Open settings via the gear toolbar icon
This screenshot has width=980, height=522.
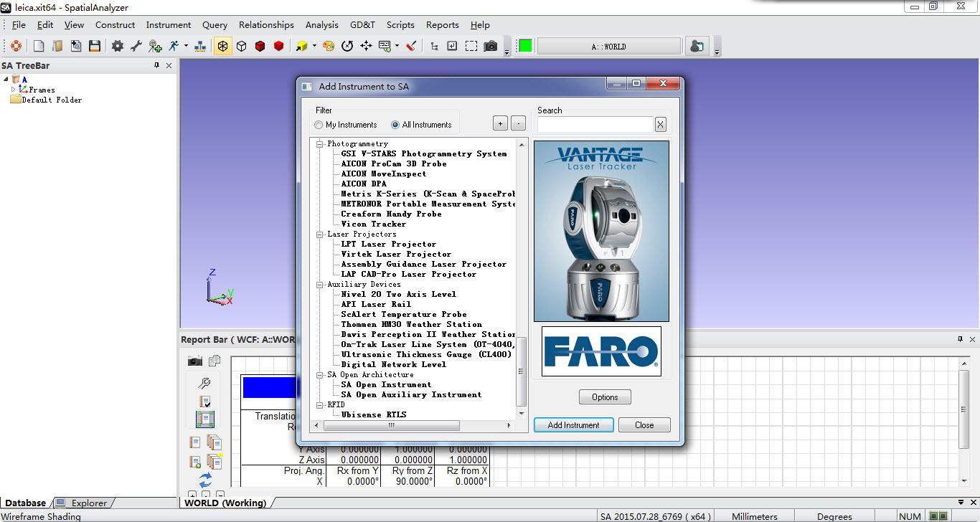[x=118, y=46]
